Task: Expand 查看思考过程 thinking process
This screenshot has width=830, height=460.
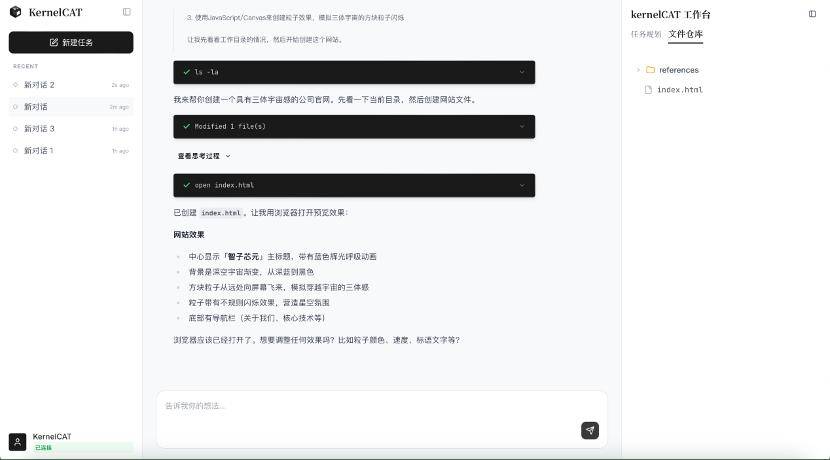Action: 204,156
